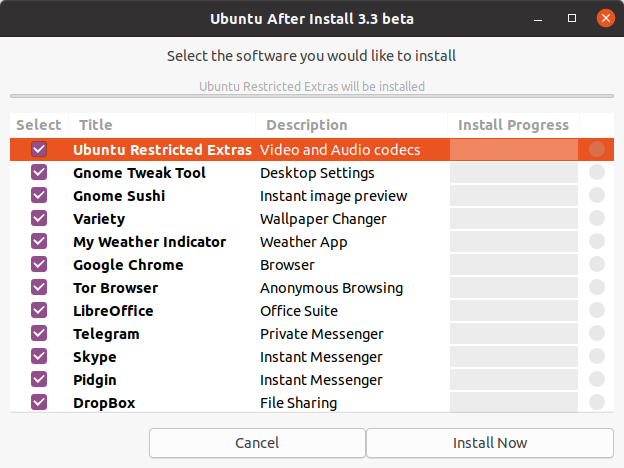Click status circle for Gnome Sushi

597,195
